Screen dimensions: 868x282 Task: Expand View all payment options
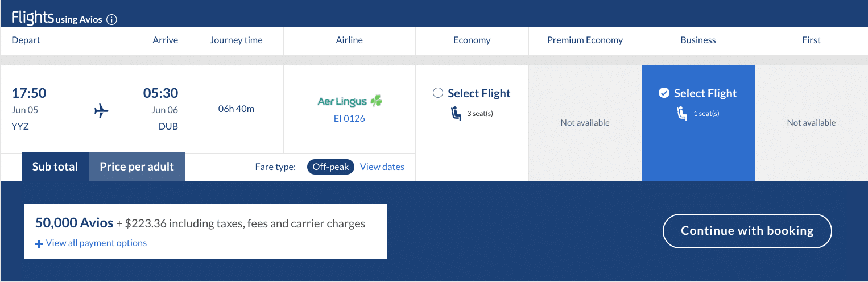point(96,243)
